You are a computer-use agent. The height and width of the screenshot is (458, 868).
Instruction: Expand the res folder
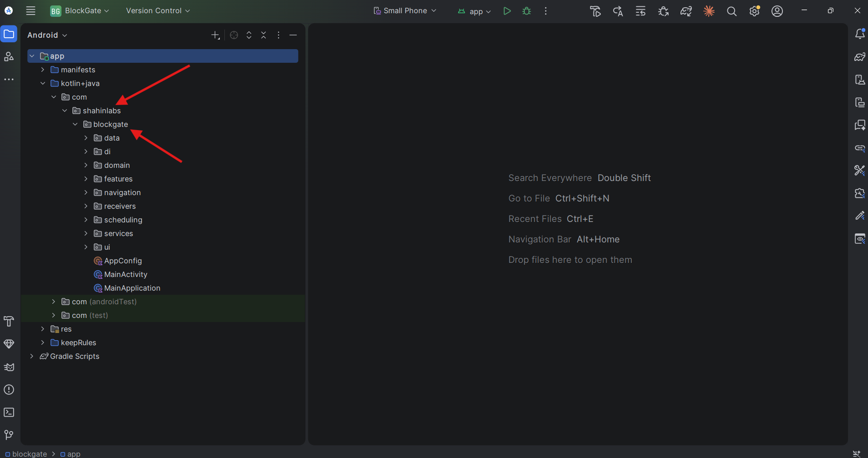43,329
